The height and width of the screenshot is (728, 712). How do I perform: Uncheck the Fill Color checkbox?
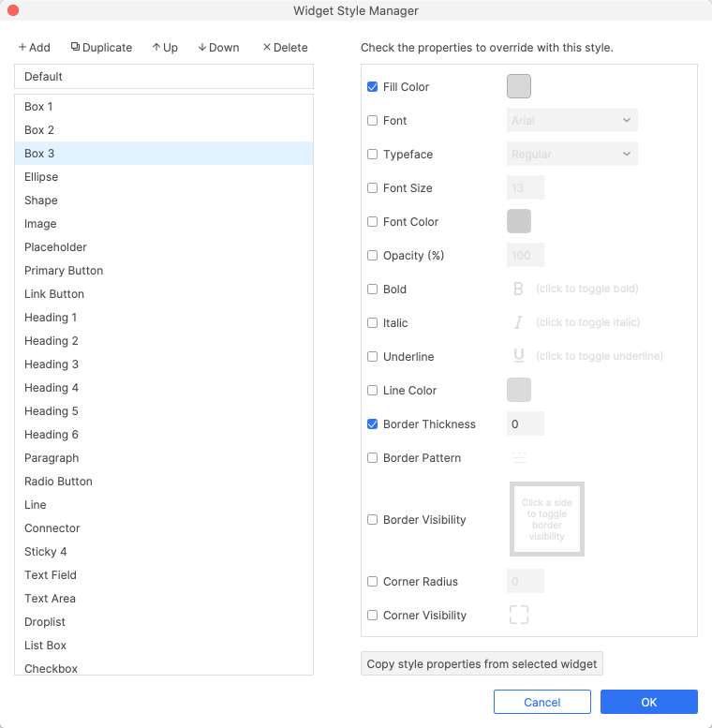point(372,87)
